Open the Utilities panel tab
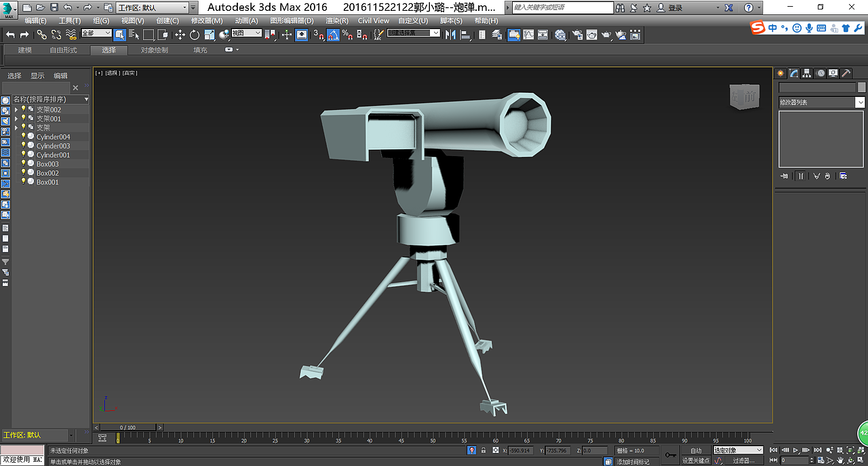 (846, 73)
